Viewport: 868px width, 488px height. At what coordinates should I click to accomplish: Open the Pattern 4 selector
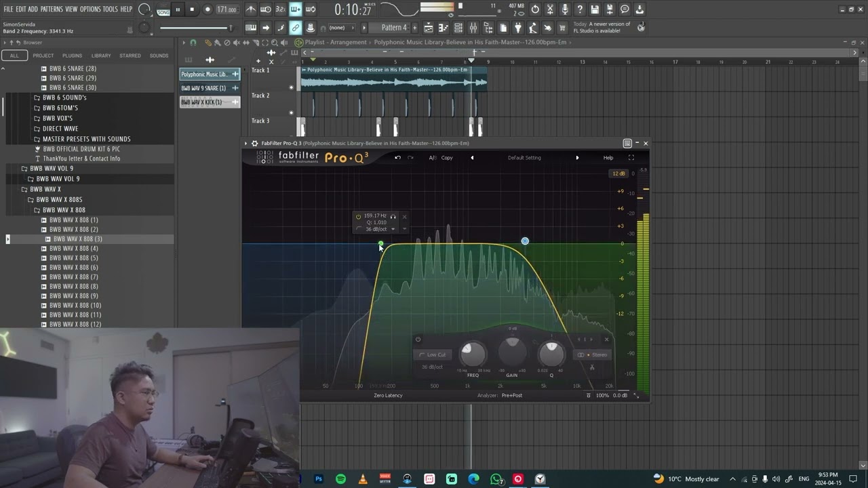394,28
